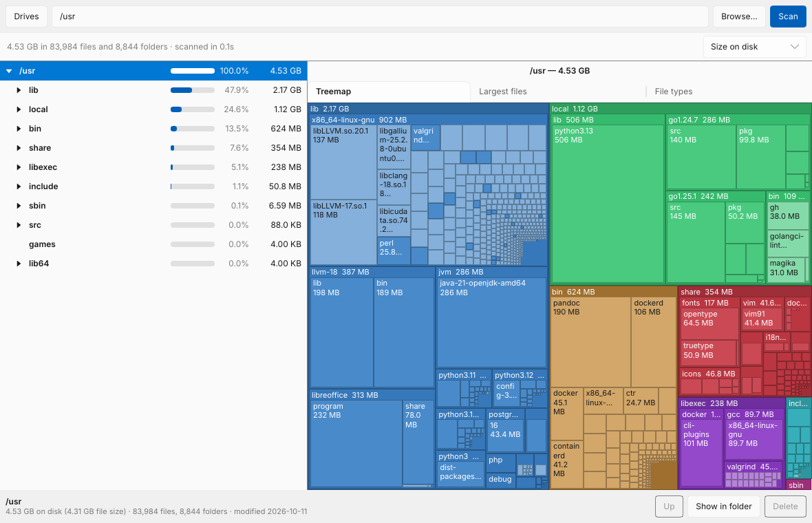The height and width of the screenshot is (523, 812).
Task: Select the gh 38.0 MB block
Action: (788, 216)
